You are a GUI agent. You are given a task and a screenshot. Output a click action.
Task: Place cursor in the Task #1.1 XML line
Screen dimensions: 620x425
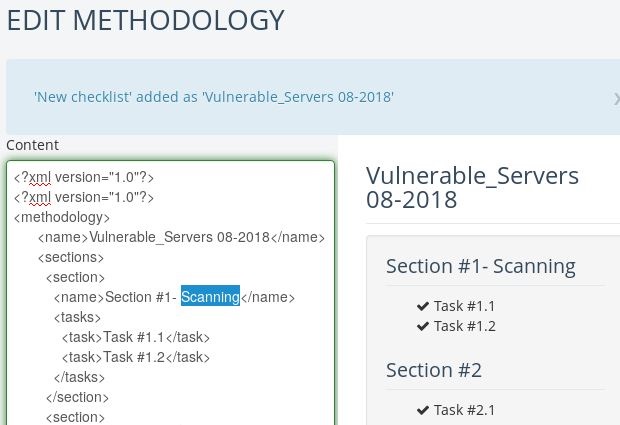[135, 337]
